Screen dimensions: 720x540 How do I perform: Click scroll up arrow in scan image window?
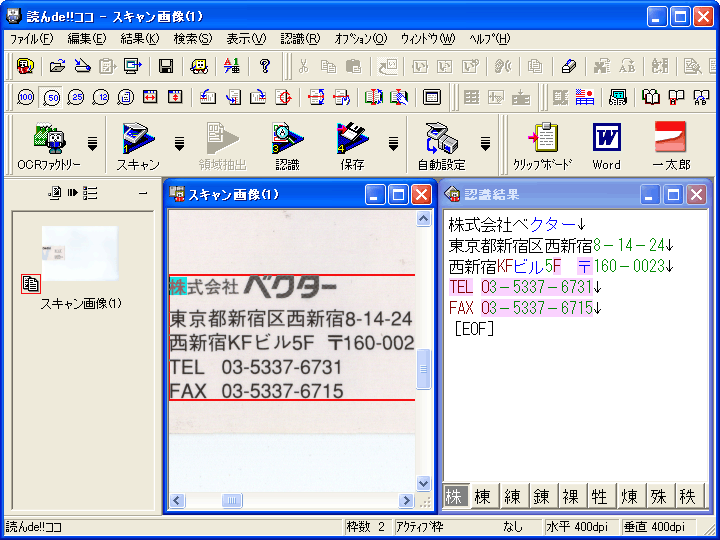point(423,219)
